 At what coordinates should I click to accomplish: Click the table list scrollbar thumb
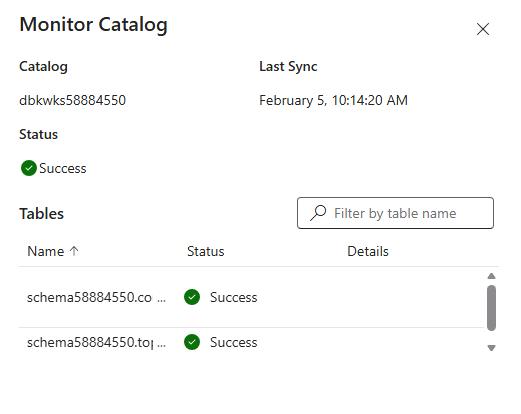pyautogui.click(x=491, y=308)
